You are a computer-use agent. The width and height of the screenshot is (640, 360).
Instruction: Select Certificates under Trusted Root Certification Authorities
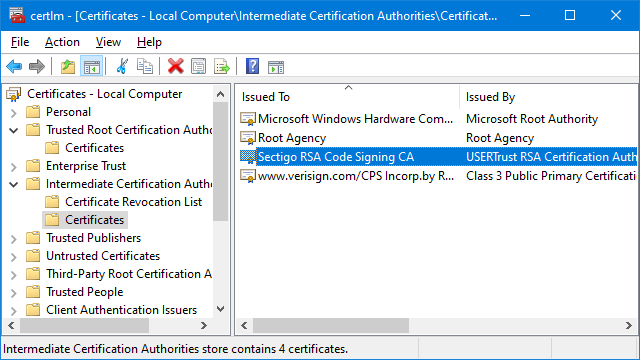pyautogui.click(x=94, y=148)
